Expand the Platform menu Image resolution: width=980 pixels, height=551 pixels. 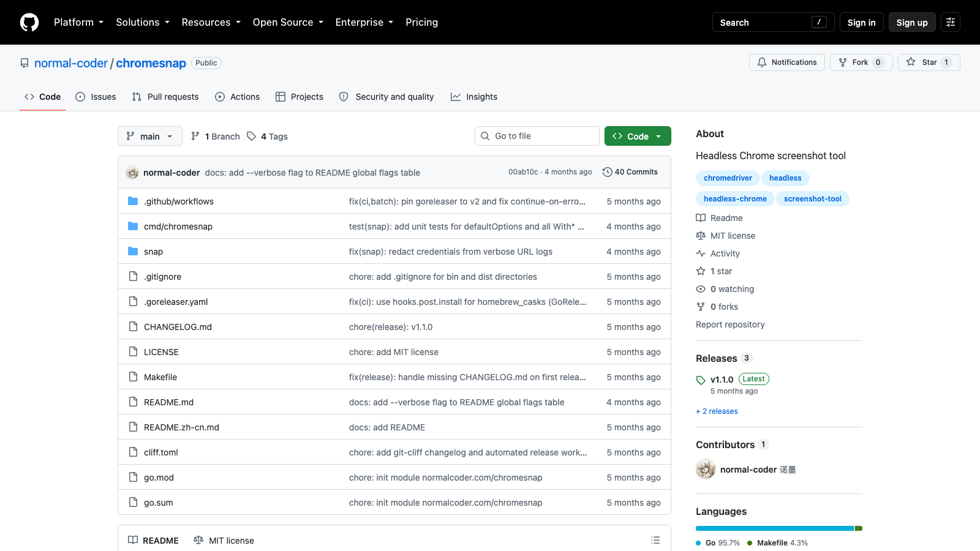click(x=78, y=22)
